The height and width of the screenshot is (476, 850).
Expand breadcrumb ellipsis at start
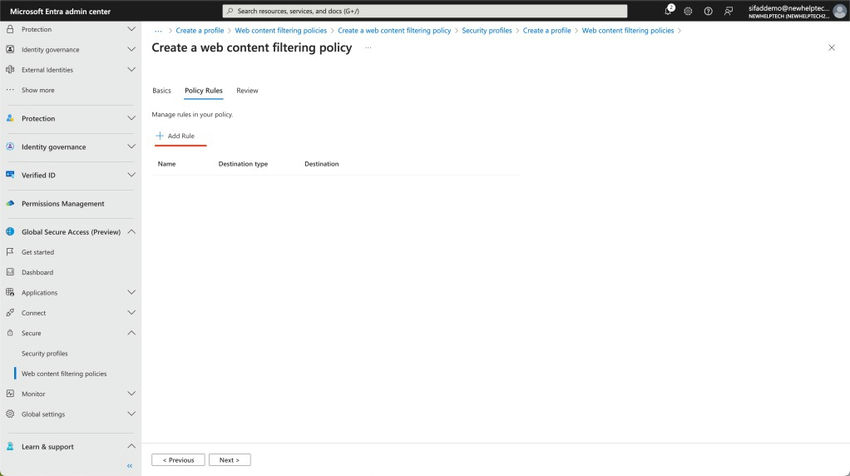pos(158,31)
